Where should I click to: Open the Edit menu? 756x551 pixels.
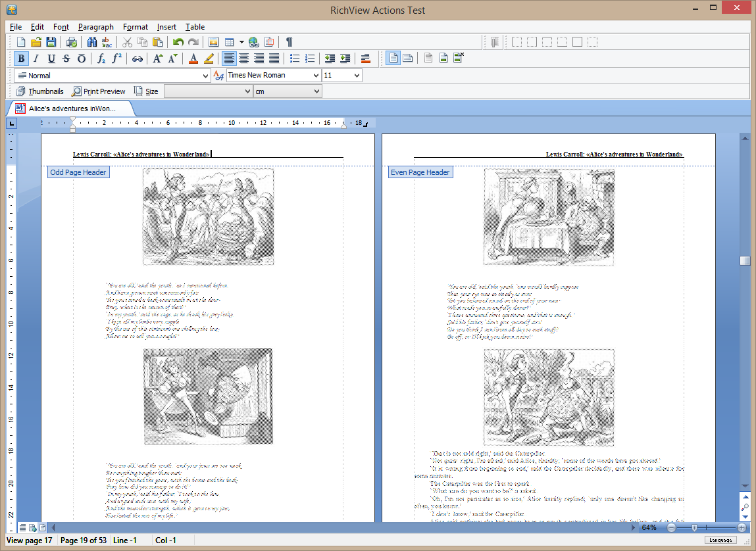tap(37, 27)
